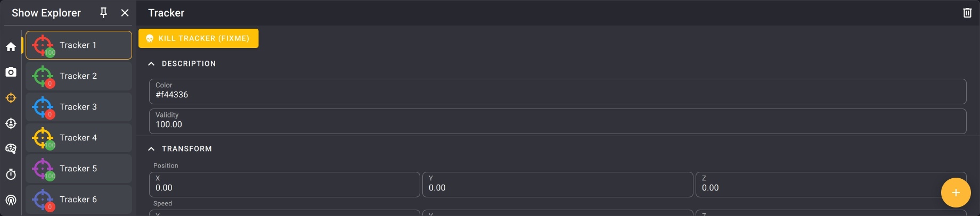The height and width of the screenshot is (216, 980).
Task: Open the stopwatch timer section
Action: tap(11, 175)
